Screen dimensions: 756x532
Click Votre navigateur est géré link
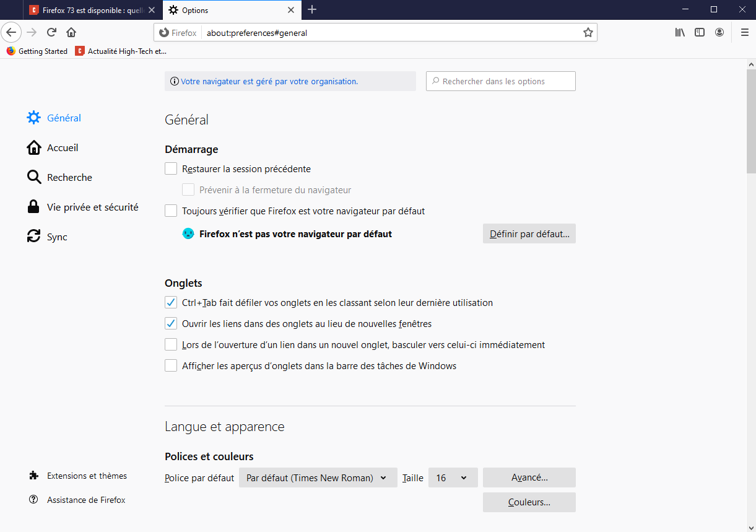click(x=269, y=81)
